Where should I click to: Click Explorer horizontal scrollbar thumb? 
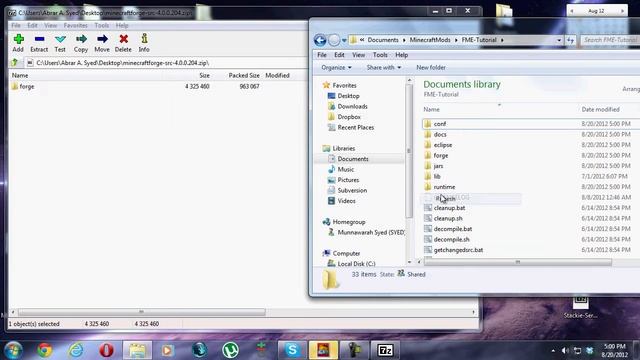click(x=518, y=262)
